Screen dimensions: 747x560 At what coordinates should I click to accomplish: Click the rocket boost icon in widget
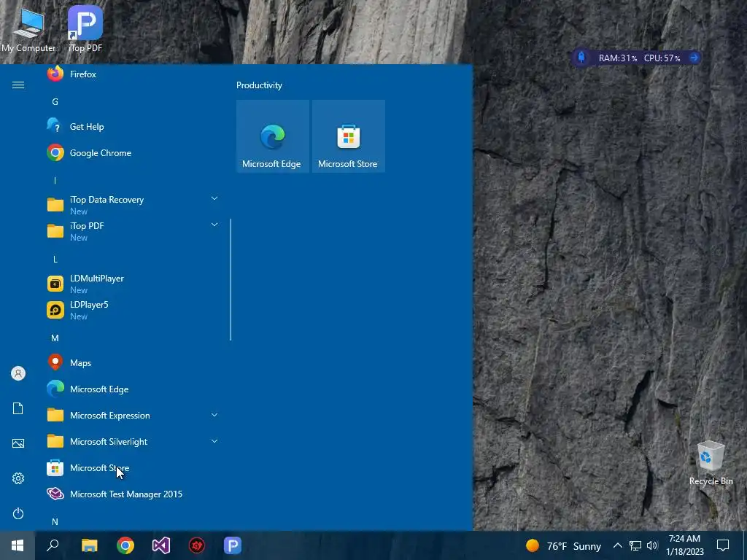[x=581, y=58]
